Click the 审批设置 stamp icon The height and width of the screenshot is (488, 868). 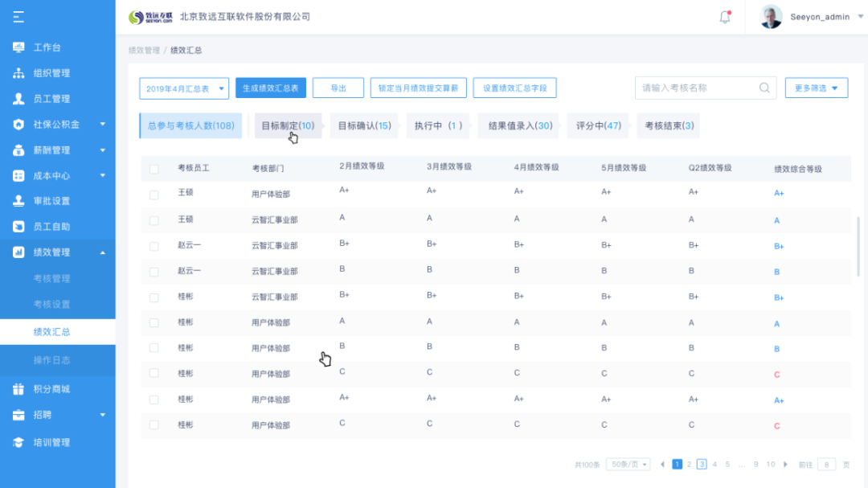point(18,200)
